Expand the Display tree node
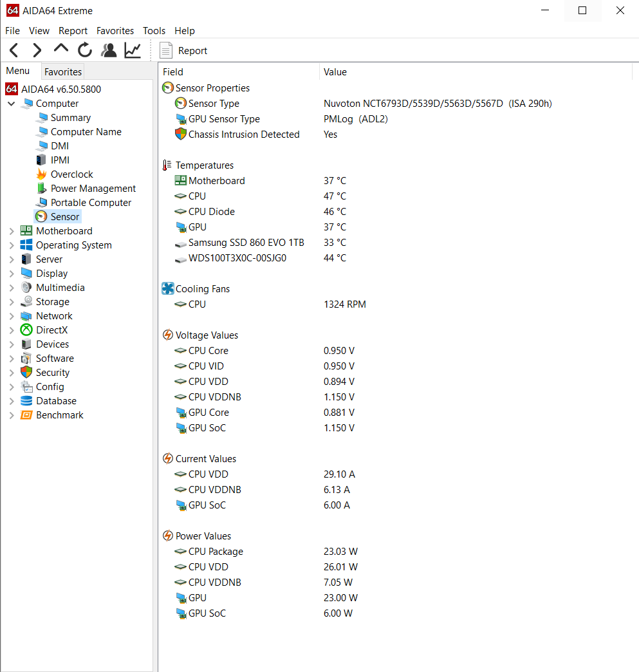The width and height of the screenshot is (639, 672). click(12, 274)
